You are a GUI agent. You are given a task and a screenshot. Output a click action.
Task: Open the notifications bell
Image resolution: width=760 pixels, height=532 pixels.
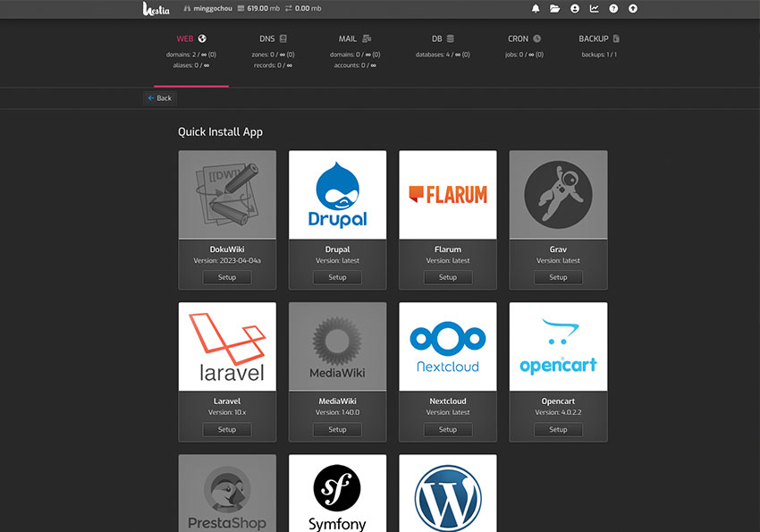click(536, 9)
